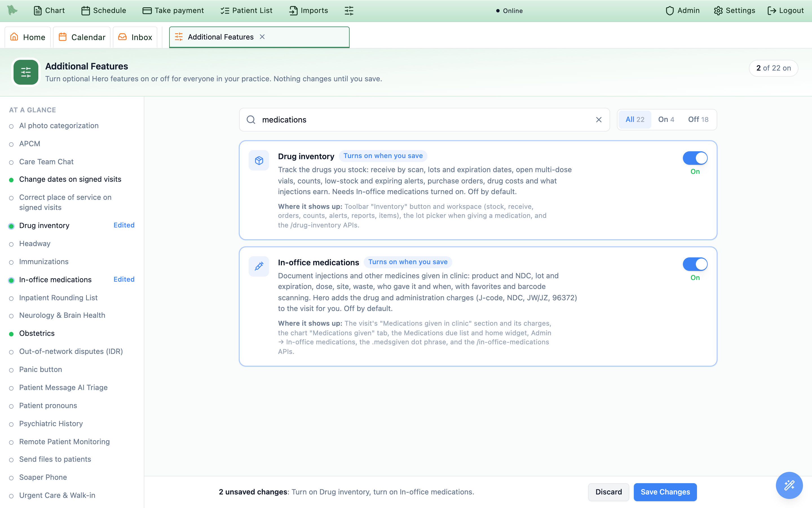The image size is (812, 508).
Task: Toggle off the In-office medications switch
Action: (695, 264)
